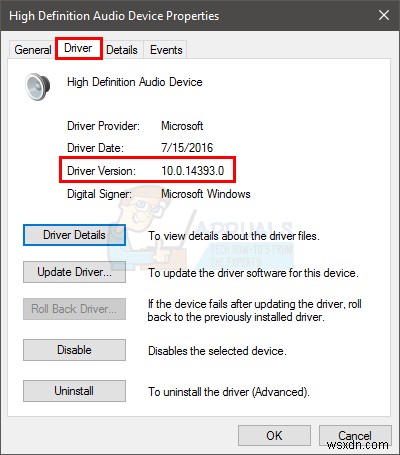Click 'To update the driver software' description

(x=253, y=273)
